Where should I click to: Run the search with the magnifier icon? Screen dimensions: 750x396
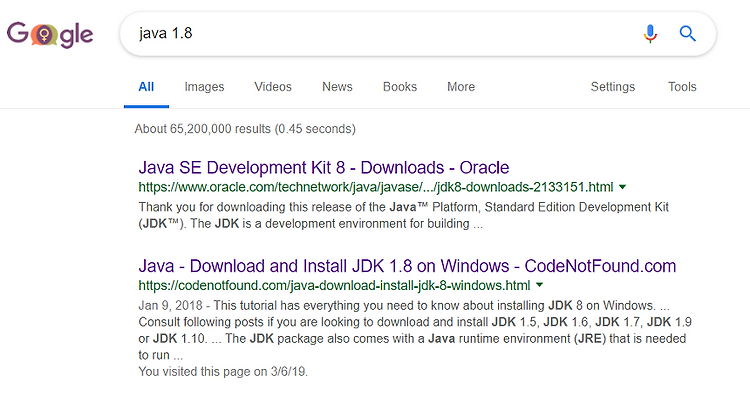[x=687, y=33]
